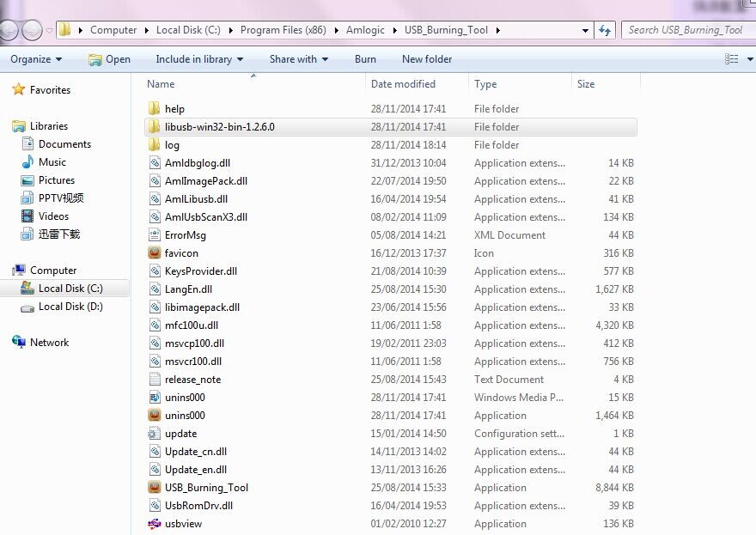This screenshot has height=535, width=756.
Task: Open the Organize dropdown menu
Action: (x=36, y=59)
